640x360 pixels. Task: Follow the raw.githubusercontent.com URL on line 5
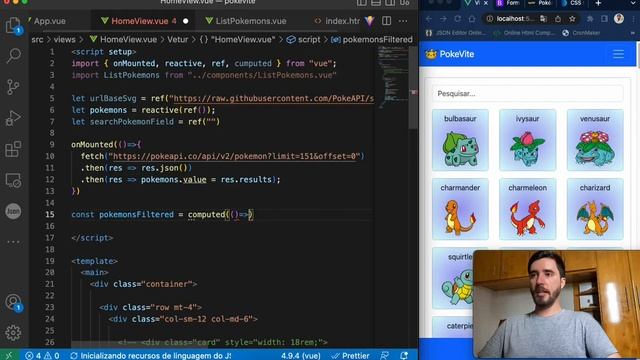(x=273, y=98)
